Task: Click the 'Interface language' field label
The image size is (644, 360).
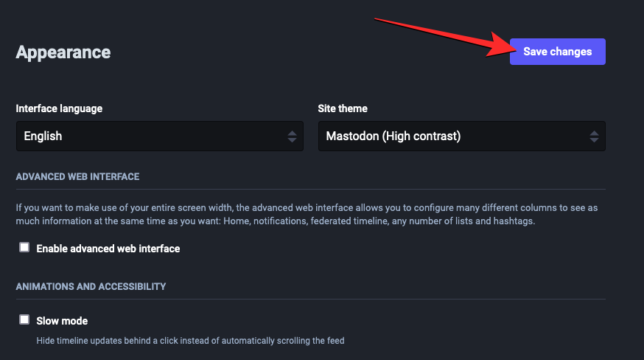Action: (59, 108)
